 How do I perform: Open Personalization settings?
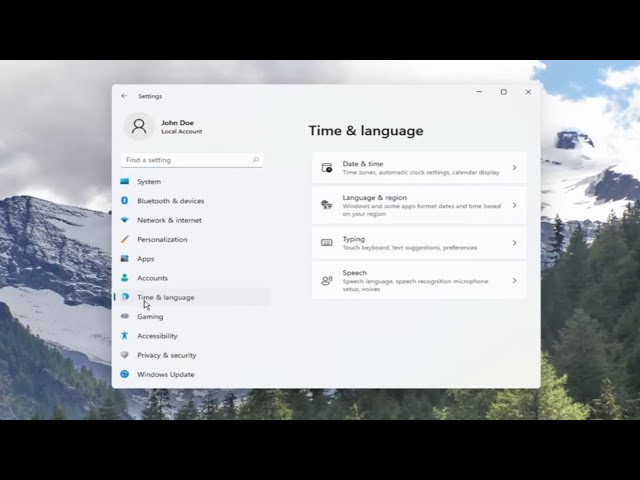point(192,239)
